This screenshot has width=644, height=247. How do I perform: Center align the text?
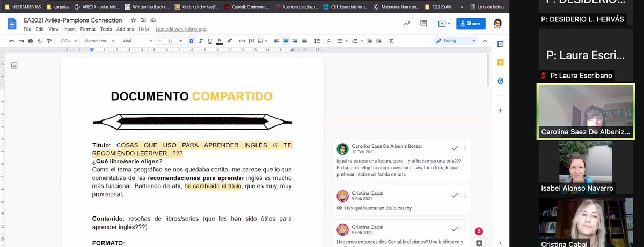286,41
